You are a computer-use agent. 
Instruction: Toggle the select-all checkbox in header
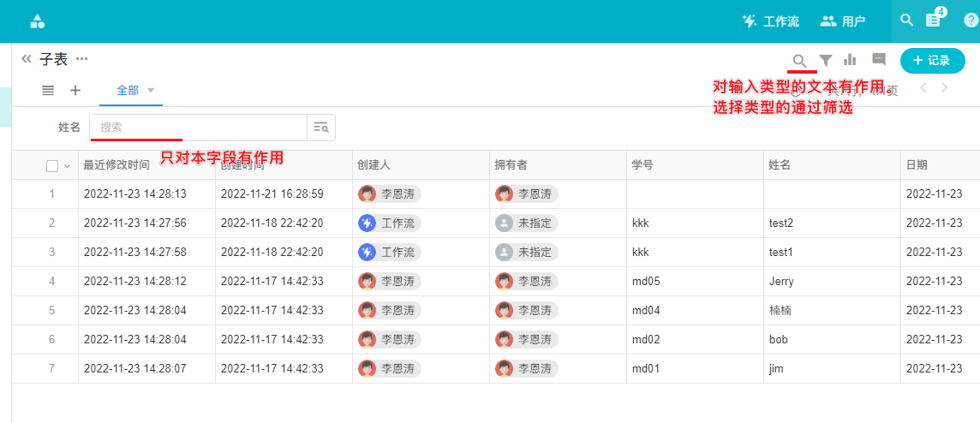(52, 165)
